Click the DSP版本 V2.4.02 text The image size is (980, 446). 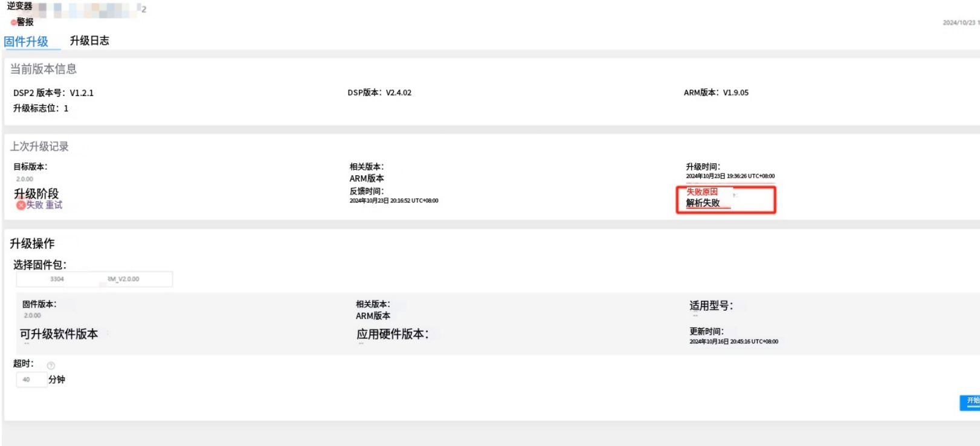379,92
